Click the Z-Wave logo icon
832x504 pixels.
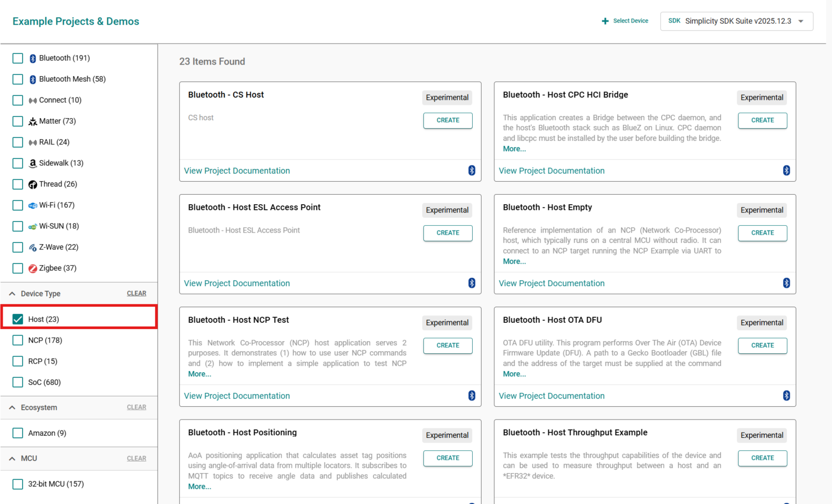point(33,247)
